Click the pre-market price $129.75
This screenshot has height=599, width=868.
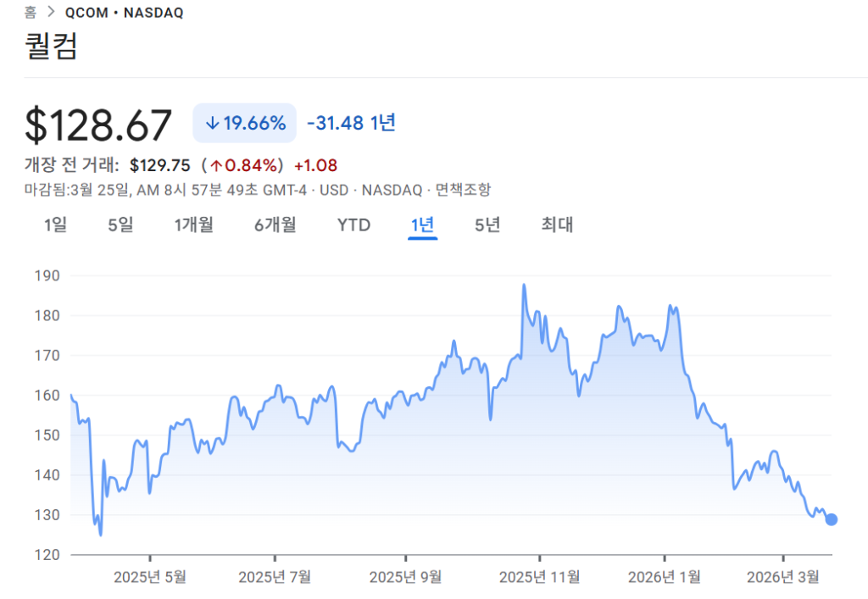point(160,165)
